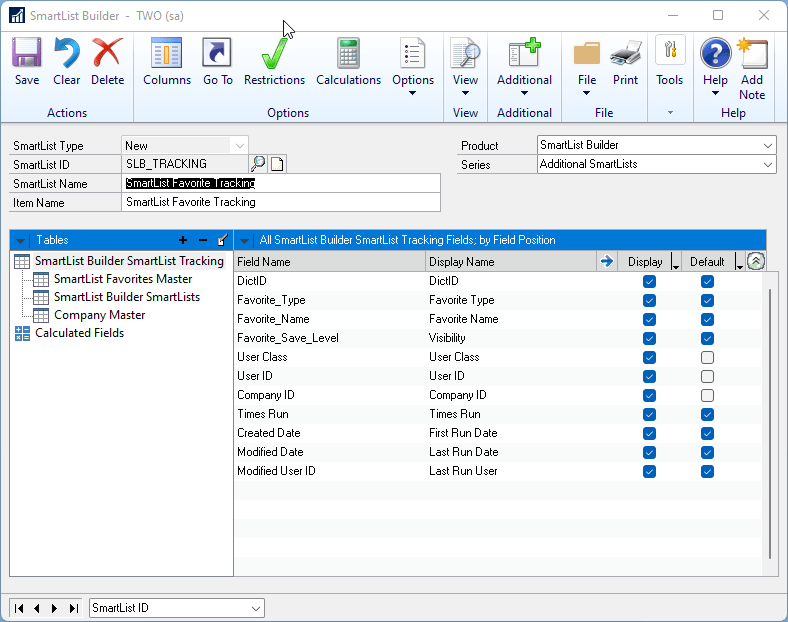Expand the Tools group arrow
The image size is (788, 622).
pyautogui.click(x=670, y=113)
